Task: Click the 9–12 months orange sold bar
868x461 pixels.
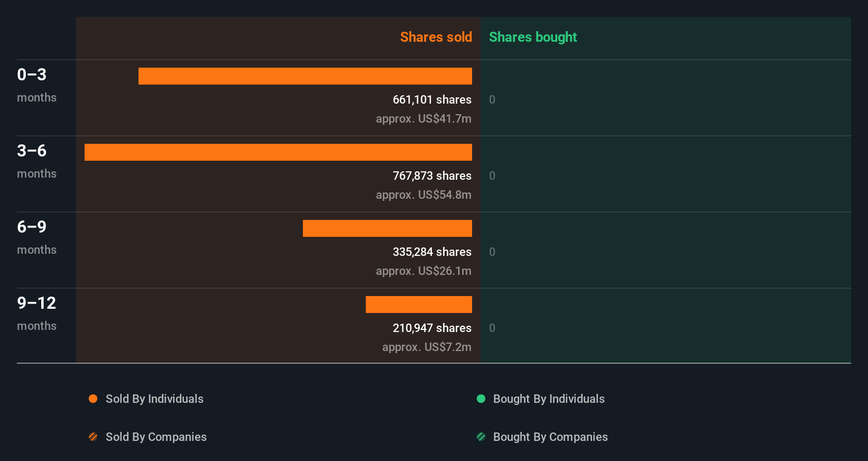Action: pyautogui.click(x=419, y=305)
